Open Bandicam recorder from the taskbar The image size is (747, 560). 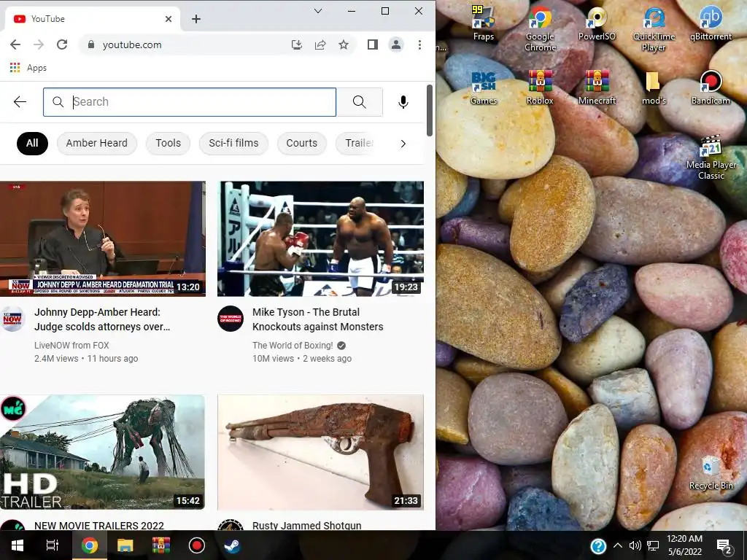click(196, 545)
